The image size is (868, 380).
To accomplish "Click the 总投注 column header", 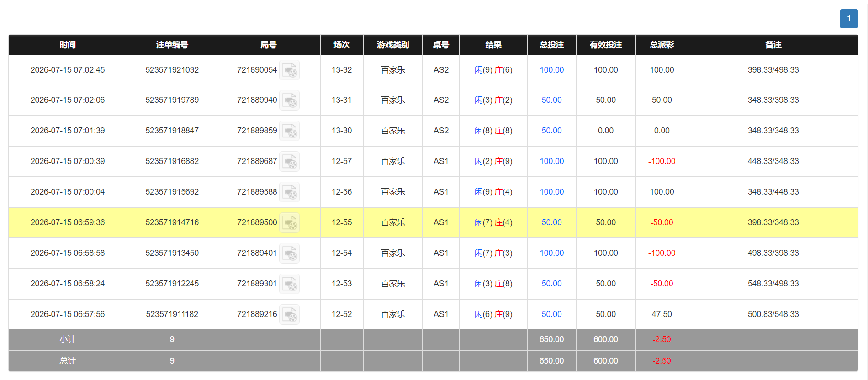I will point(551,45).
